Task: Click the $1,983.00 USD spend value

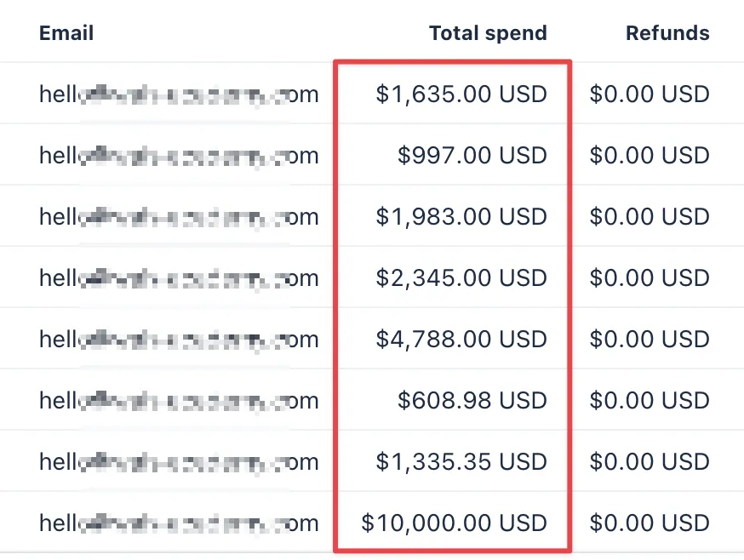Action: pos(461,217)
